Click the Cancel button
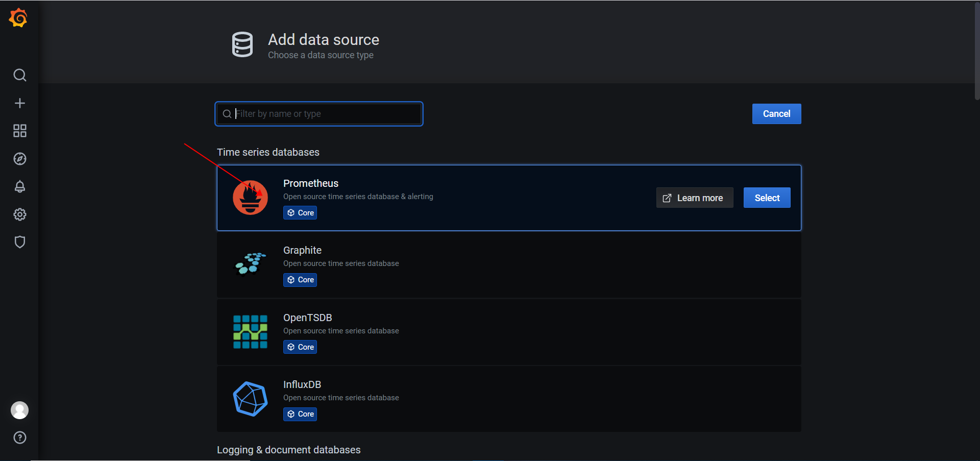This screenshot has width=980, height=461. tap(776, 114)
